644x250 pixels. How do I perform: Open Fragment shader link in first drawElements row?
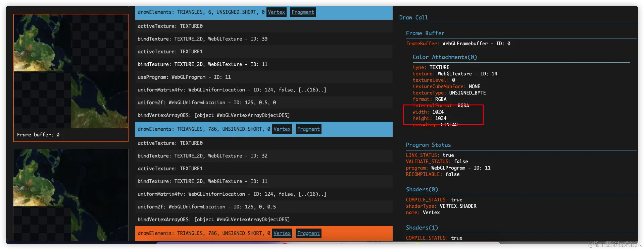[x=303, y=12]
